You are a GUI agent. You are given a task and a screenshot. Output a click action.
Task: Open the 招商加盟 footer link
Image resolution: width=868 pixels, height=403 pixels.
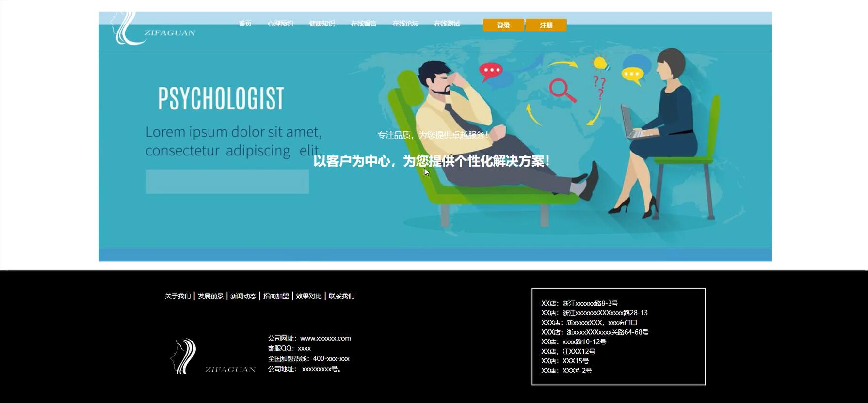276,296
